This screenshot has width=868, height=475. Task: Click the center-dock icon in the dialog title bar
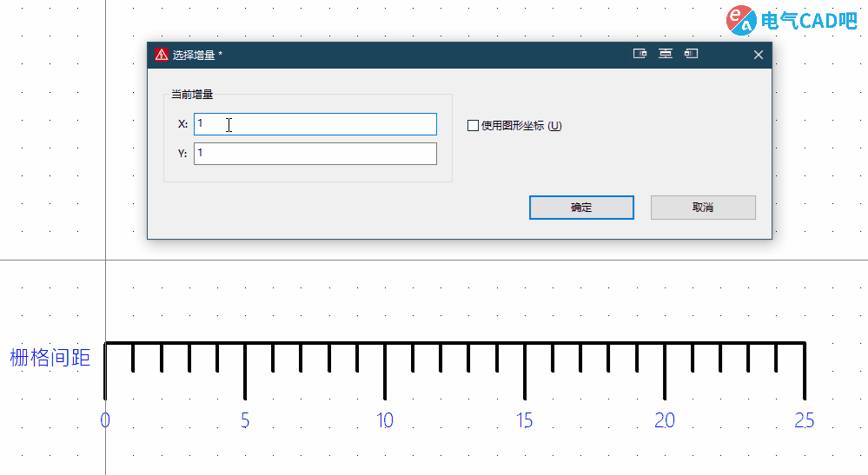click(x=666, y=54)
